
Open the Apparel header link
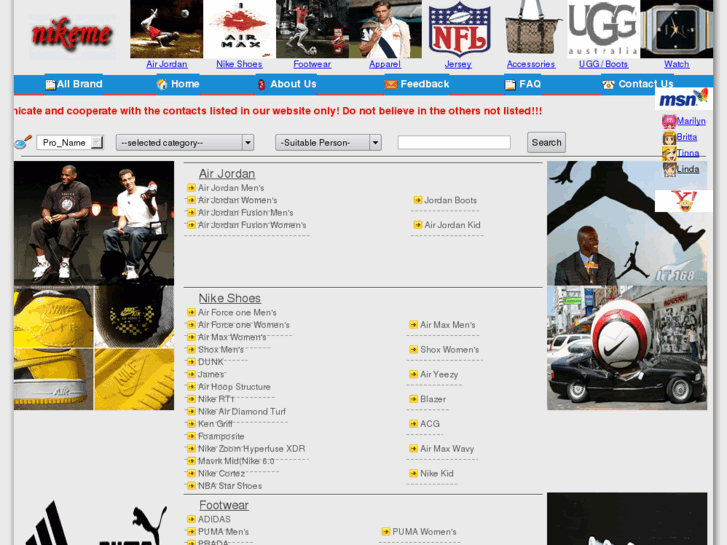click(385, 64)
